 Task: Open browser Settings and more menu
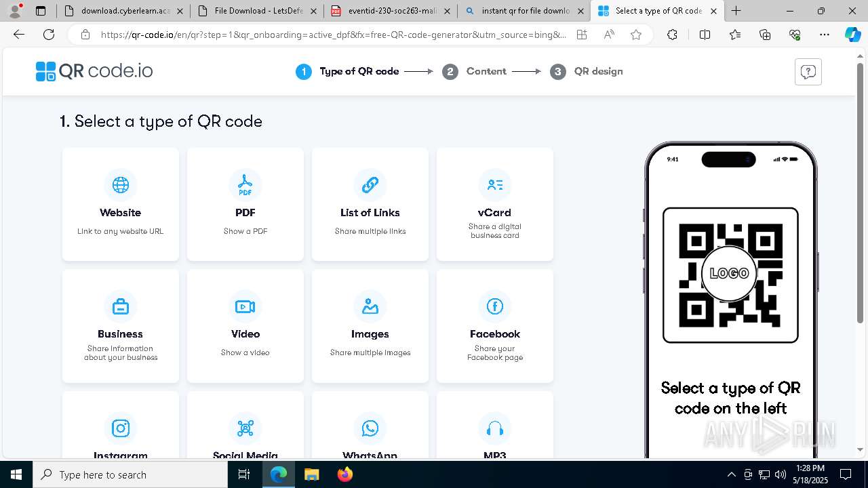825,35
